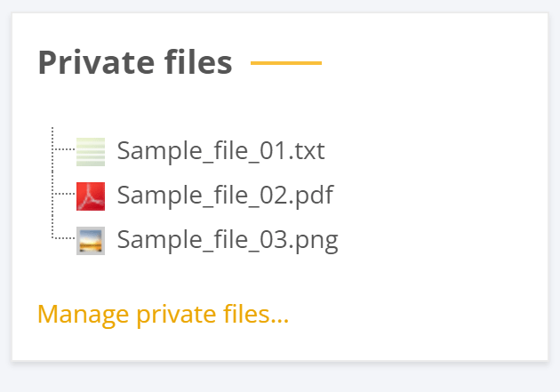Click the dotted tree connector for Sample_file_02.pdf

pyautogui.click(x=64, y=194)
